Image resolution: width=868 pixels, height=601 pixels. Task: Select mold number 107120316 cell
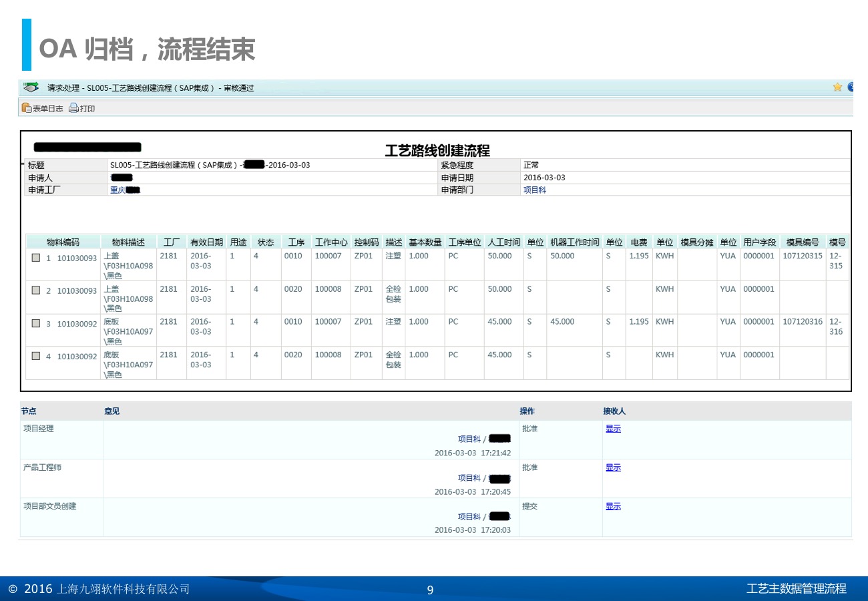pyautogui.click(x=803, y=322)
